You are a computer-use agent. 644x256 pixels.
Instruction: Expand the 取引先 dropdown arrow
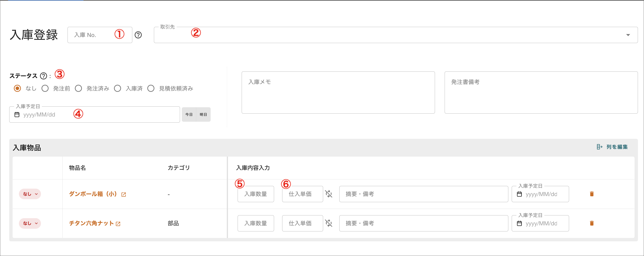click(628, 35)
